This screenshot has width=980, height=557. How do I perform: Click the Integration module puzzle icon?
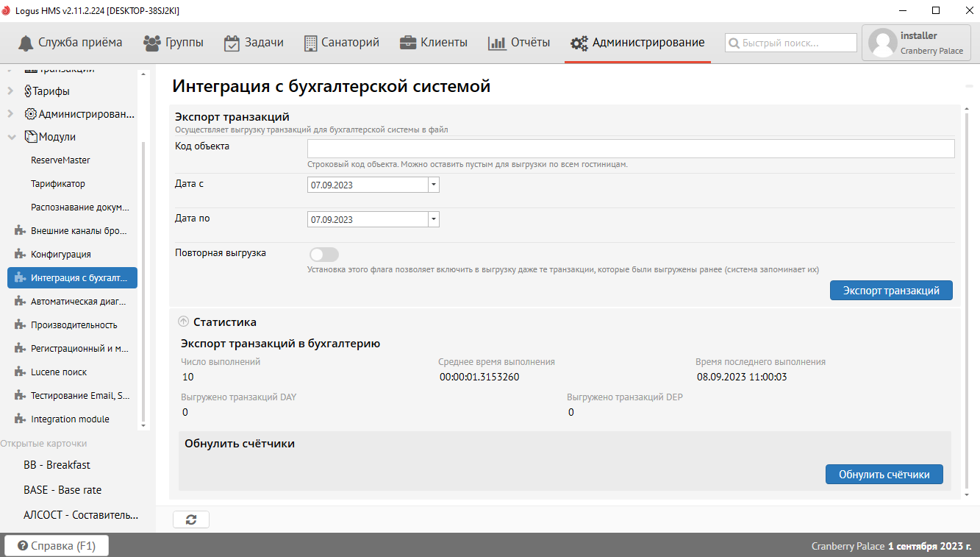pyautogui.click(x=20, y=419)
